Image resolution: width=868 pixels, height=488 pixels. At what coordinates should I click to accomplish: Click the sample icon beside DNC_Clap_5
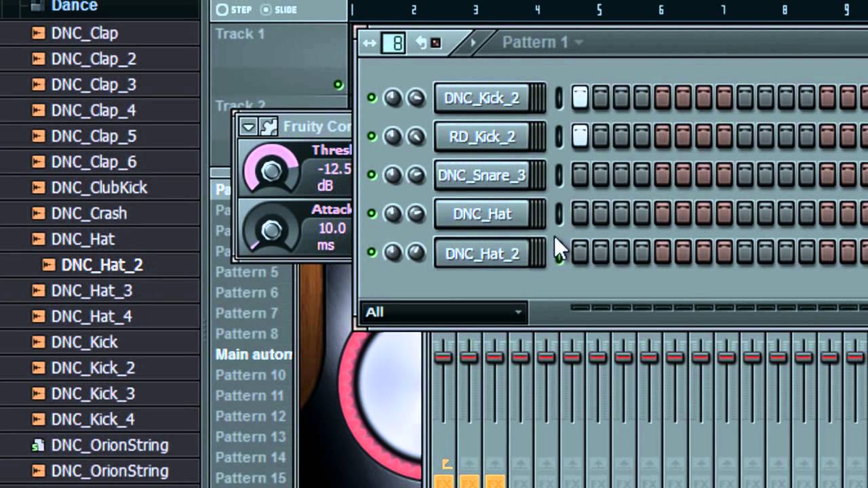[x=39, y=136]
